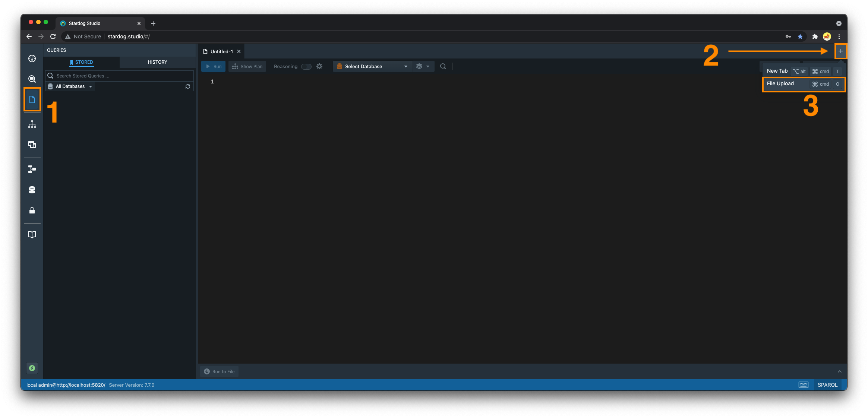Expand the Select Database dropdown
The width and height of the screenshot is (868, 418).
pyautogui.click(x=372, y=66)
